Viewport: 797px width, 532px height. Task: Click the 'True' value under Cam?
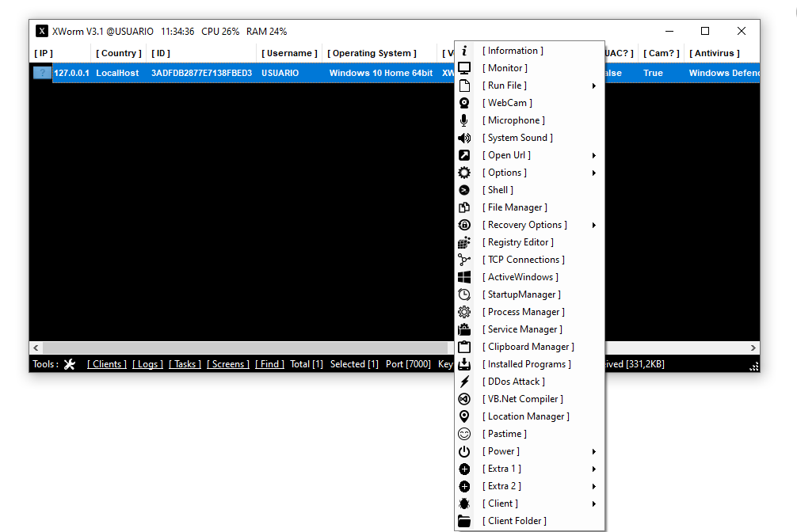click(653, 73)
